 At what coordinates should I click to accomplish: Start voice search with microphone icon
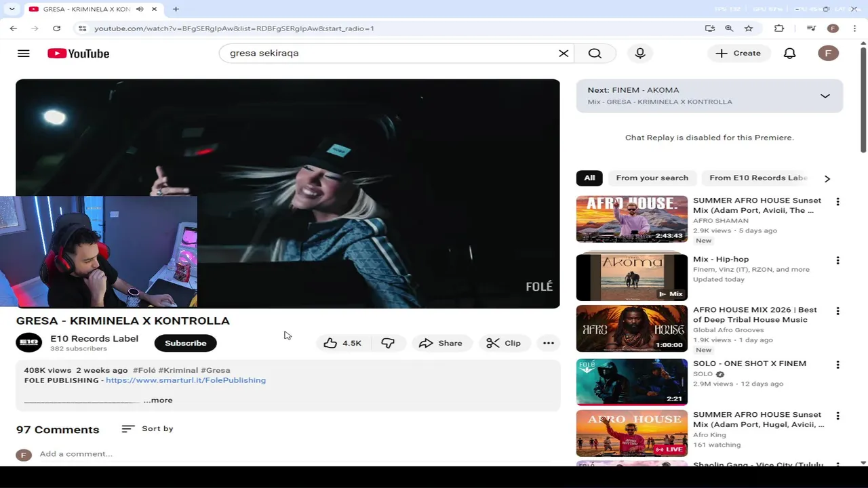tap(639, 53)
